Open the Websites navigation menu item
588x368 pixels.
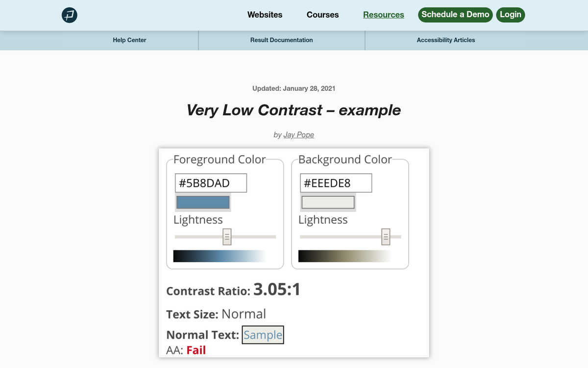pyautogui.click(x=265, y=15)
